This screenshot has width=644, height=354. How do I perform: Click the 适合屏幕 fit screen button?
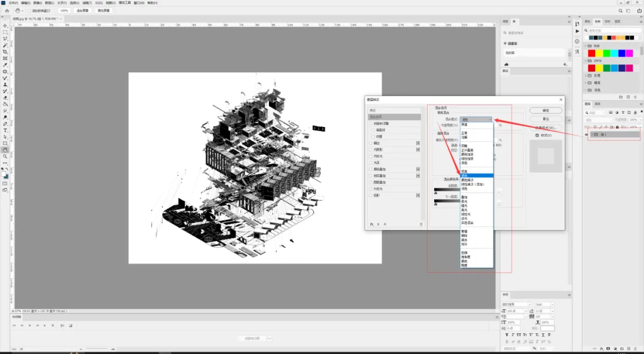pos(82,11)
